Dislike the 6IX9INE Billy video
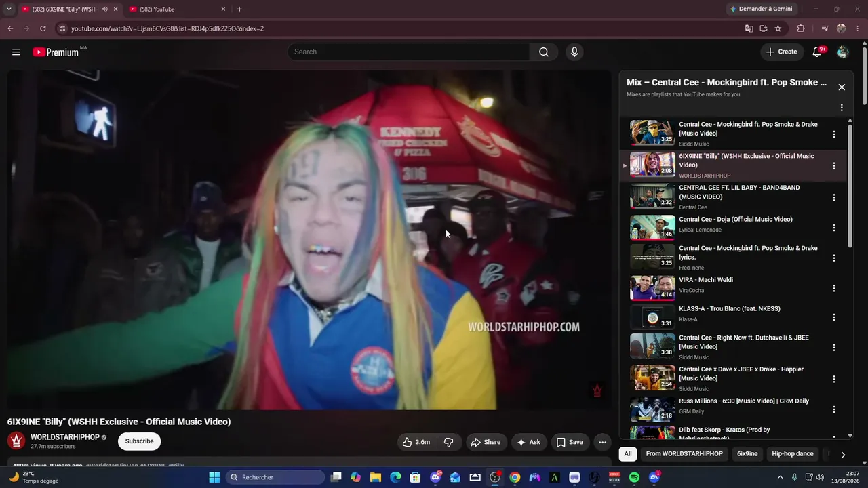 449,442
